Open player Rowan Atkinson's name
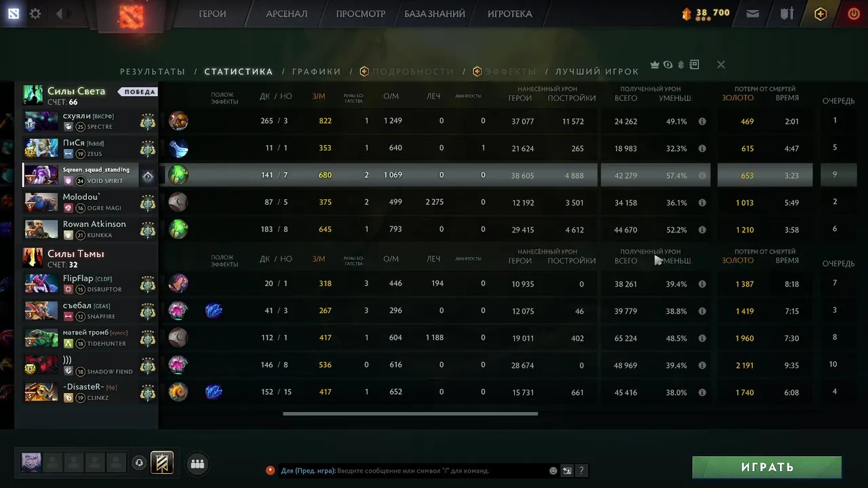Viewport: 868px width, 488px height. pos(94,224)
